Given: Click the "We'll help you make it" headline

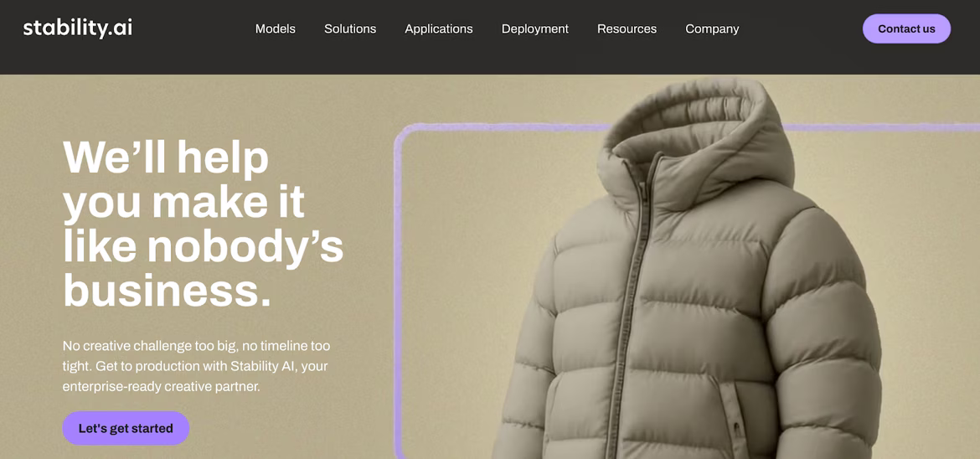Looking at the screenshot, I should [x=183, y=181].
